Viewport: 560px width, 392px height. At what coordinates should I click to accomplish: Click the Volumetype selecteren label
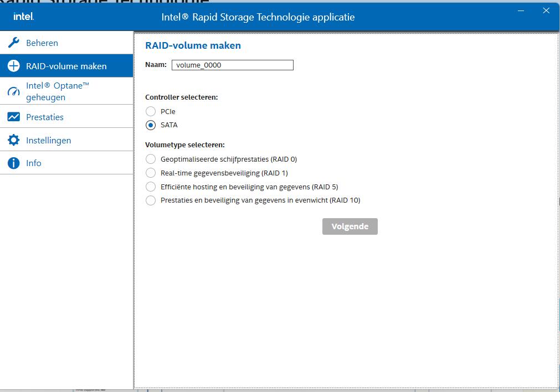pos(184,145)
